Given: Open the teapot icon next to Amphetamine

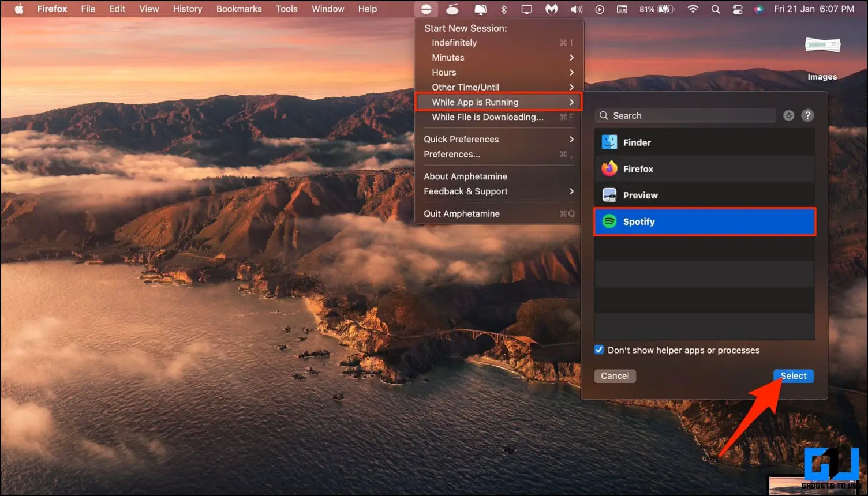Looking at the screenshot, I should pos(453,9).
